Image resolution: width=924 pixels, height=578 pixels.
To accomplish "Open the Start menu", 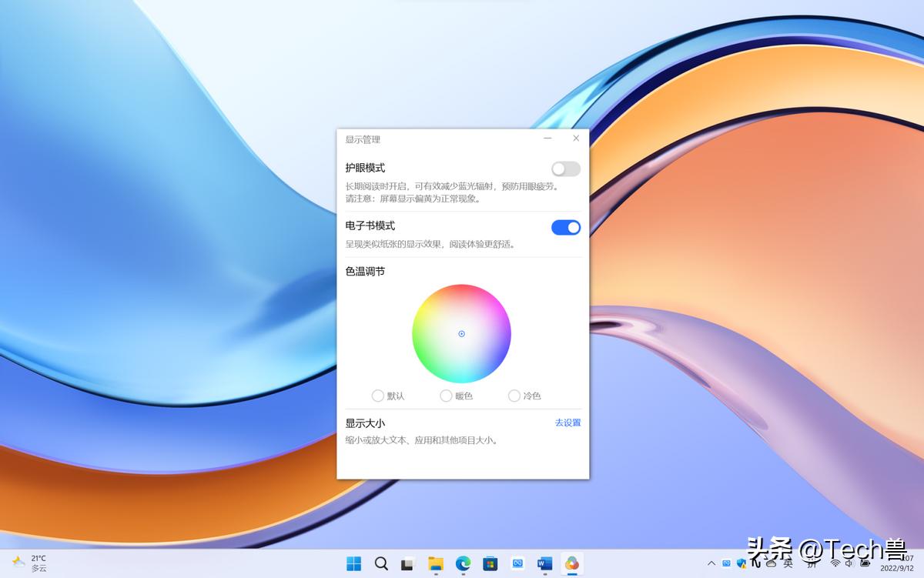I will point(354,564).
